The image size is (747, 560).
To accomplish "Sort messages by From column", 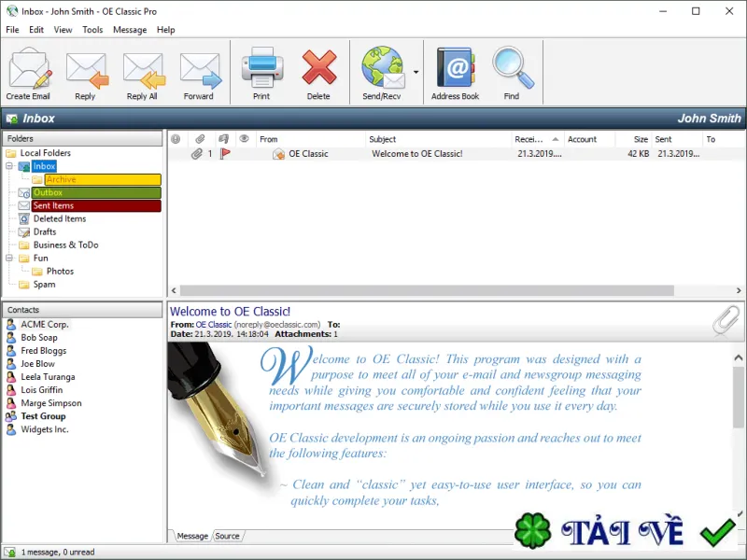I will [x=311, y=139].
